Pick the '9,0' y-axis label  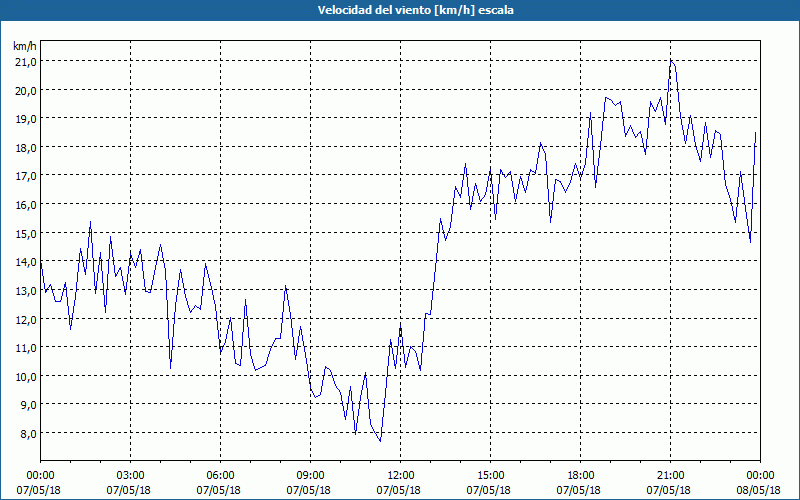tap(28, 405)
